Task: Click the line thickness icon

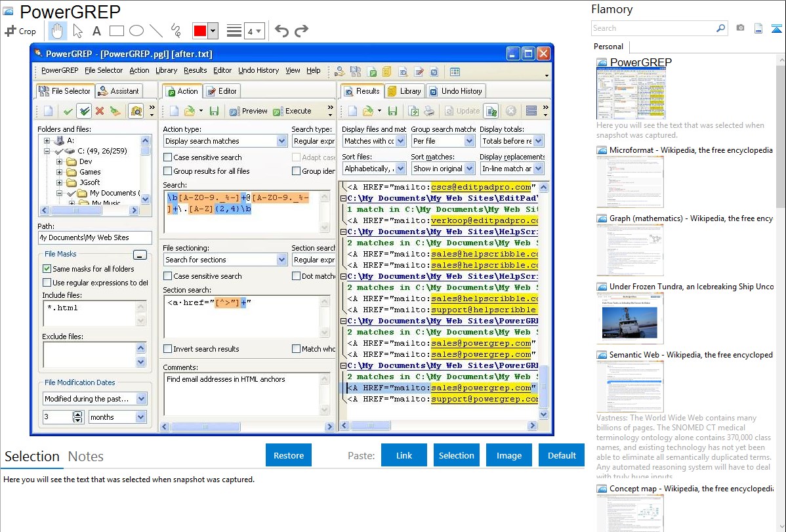Action: pyautogui.click(x=234, y=31)
